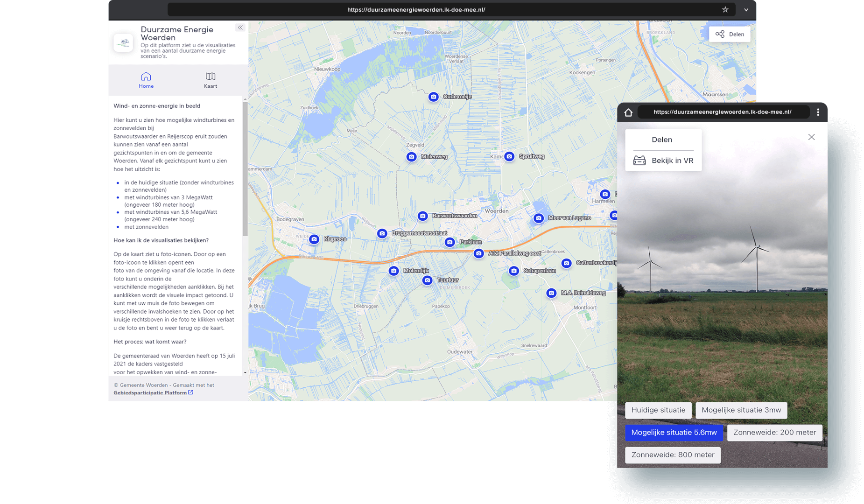Click the Klaproos photo marker
Image resolution: width=864 pixels, height=504 pixels.
tap(314, 239)
